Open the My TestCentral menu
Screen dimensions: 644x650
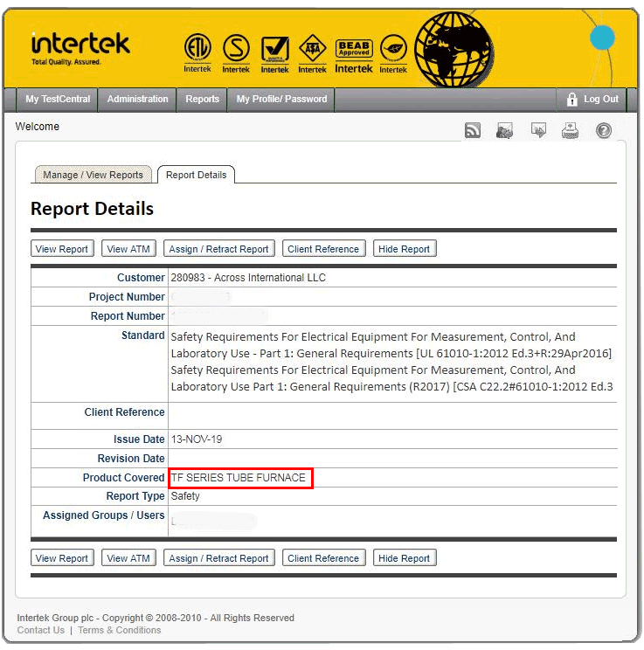(58, 100)
